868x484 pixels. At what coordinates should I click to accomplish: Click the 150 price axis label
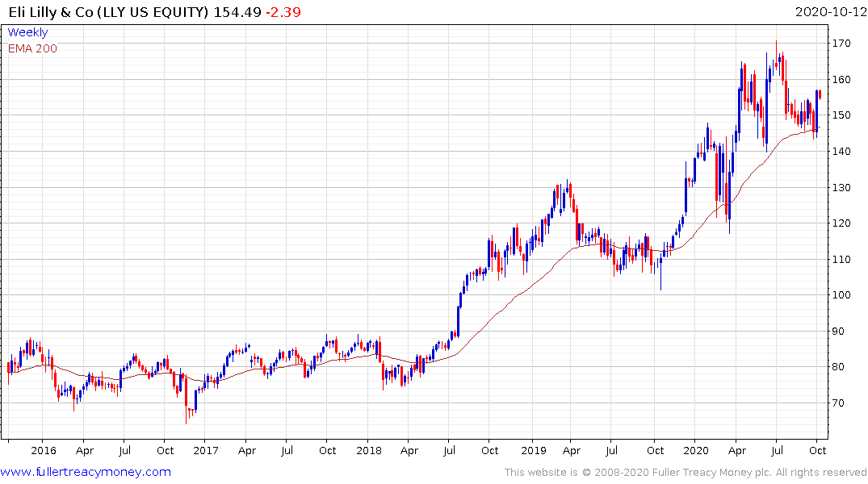pos(841,115)
